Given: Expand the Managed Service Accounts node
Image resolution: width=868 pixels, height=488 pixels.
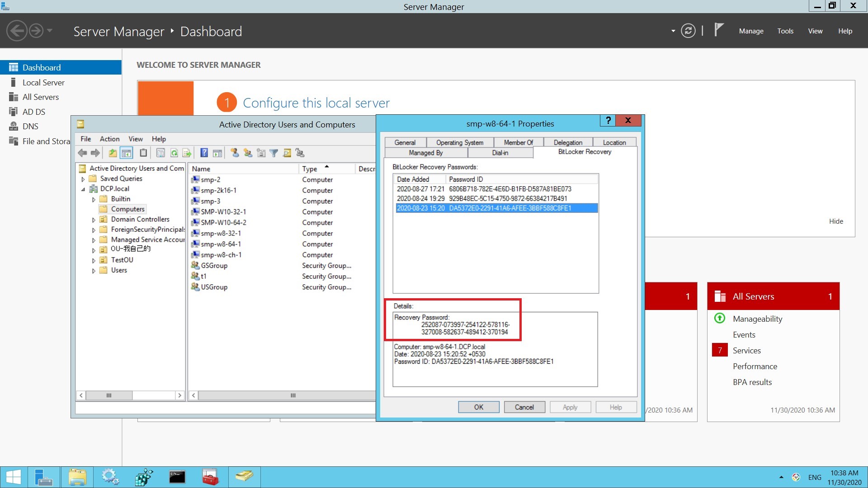Looking at the screenshot, I should (x=94, y=240).
